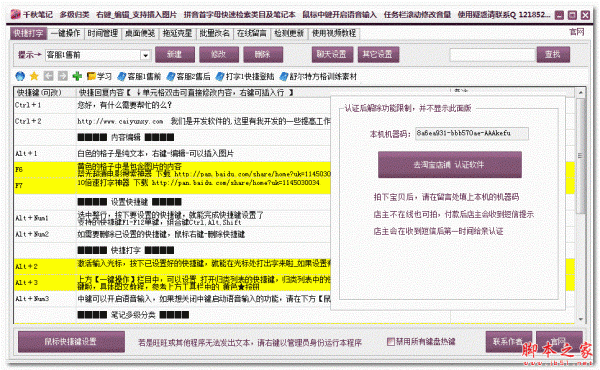Switch to the 在线留言 tab

point(251,33)
